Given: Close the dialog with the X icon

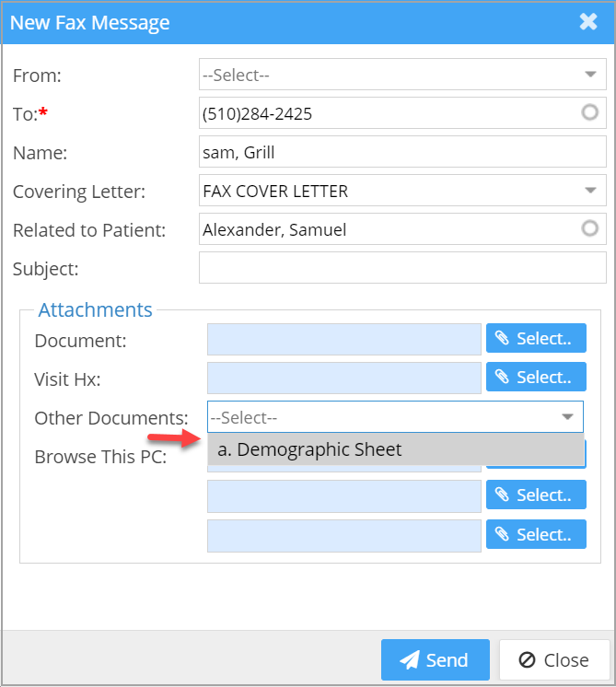Looking at the screenshot, I should click(x=588, y=22).
